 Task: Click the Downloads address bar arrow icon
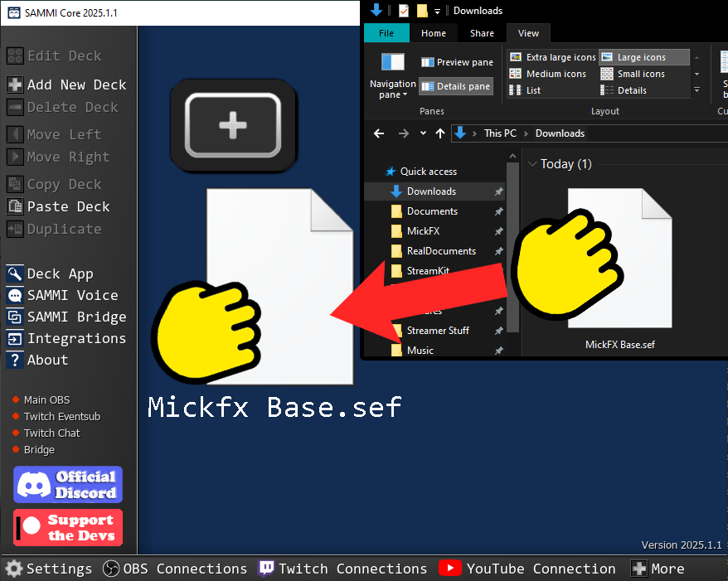pos(460,133)
